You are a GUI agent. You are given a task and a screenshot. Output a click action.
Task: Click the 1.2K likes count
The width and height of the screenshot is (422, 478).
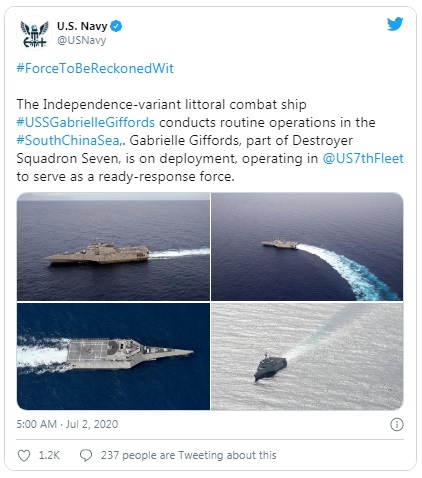click(49, 455)
